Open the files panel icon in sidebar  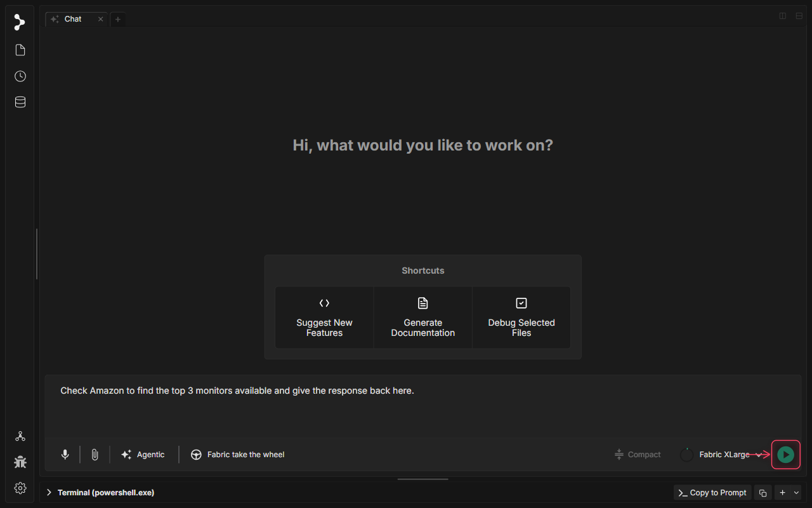(x=20, y=50)
